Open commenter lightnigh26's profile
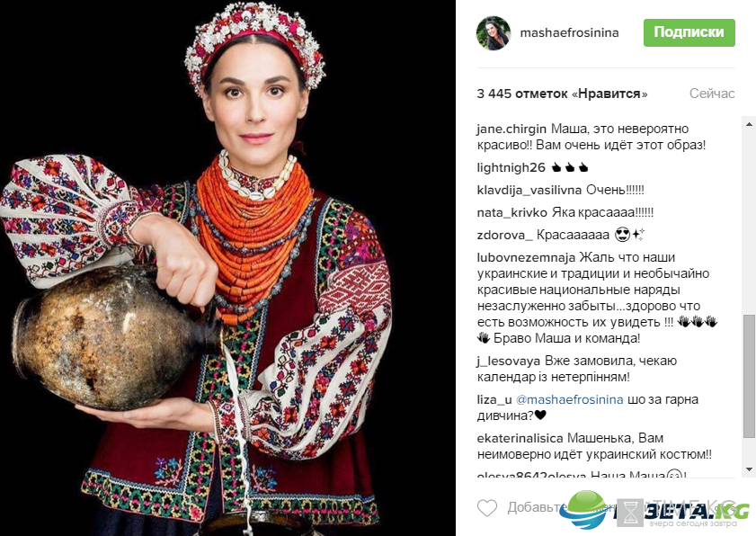756x536 pixels. (511, 167)
